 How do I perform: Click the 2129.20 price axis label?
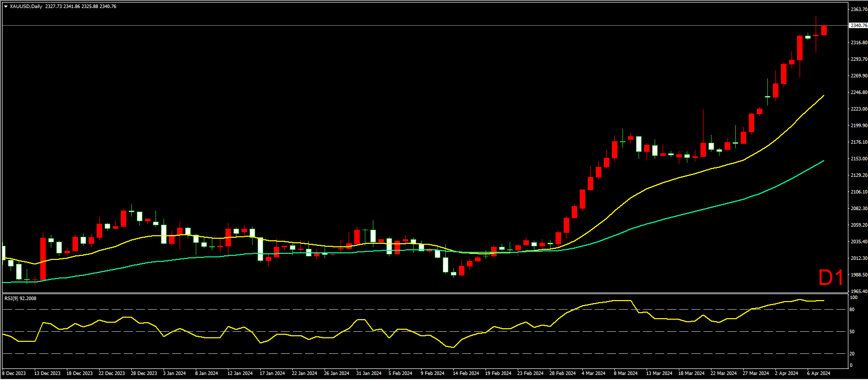point(859,175)
